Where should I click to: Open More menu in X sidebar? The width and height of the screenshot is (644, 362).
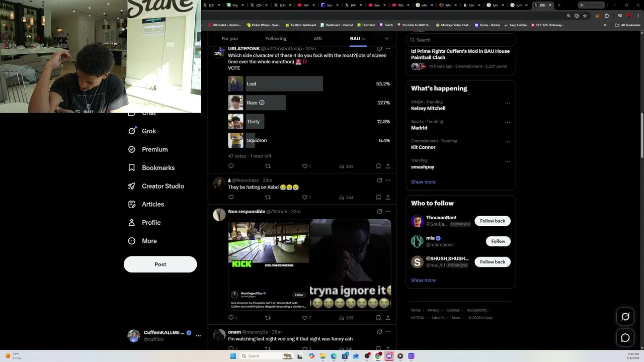[142, 241]
